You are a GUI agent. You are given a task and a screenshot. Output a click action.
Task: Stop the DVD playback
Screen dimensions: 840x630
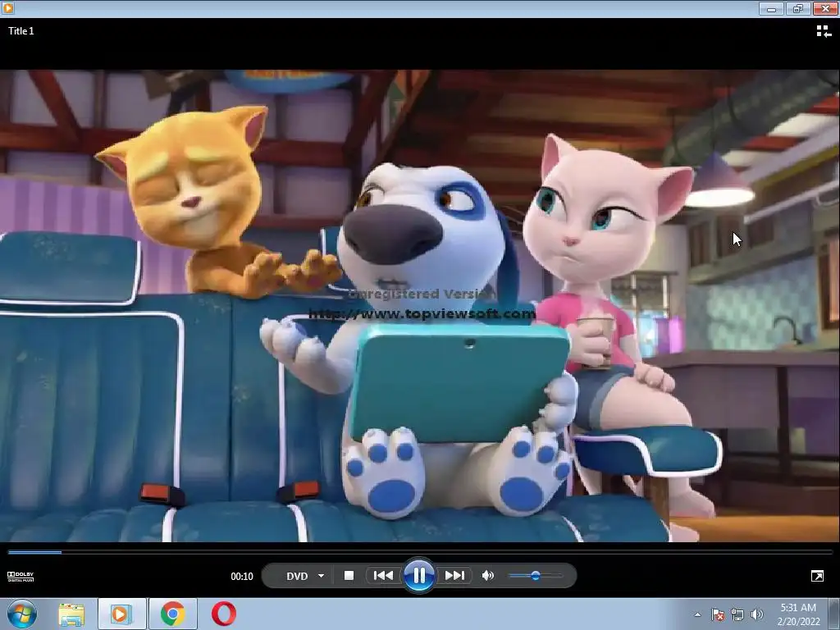(349, 575)
